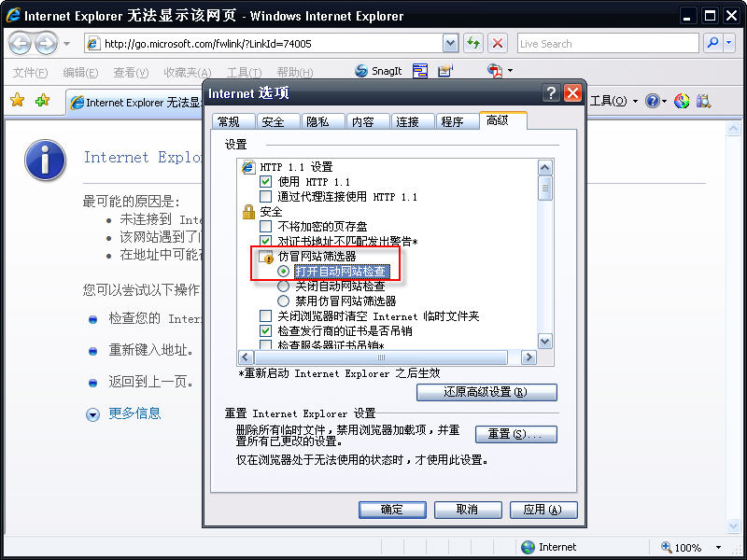Click the SnagIt capture profile icon
The height and width of the screenshot is (560, 747).
tap(445, 71)
